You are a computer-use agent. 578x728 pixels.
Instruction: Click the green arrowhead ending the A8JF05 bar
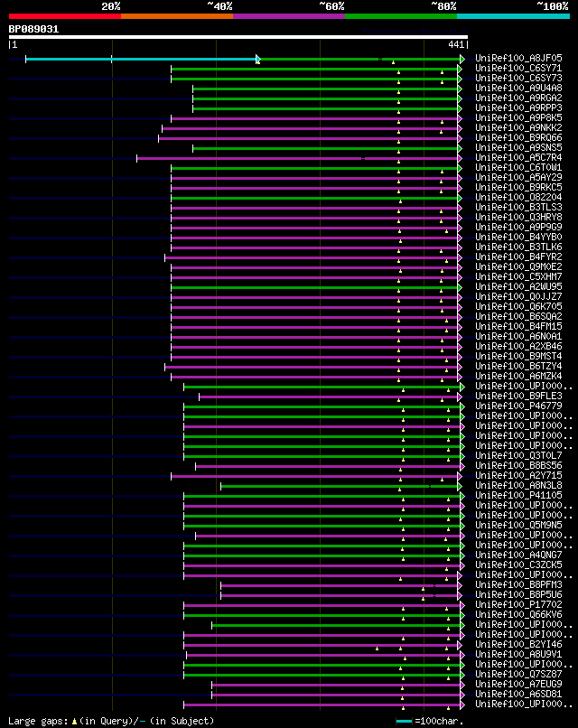[461, 59]
